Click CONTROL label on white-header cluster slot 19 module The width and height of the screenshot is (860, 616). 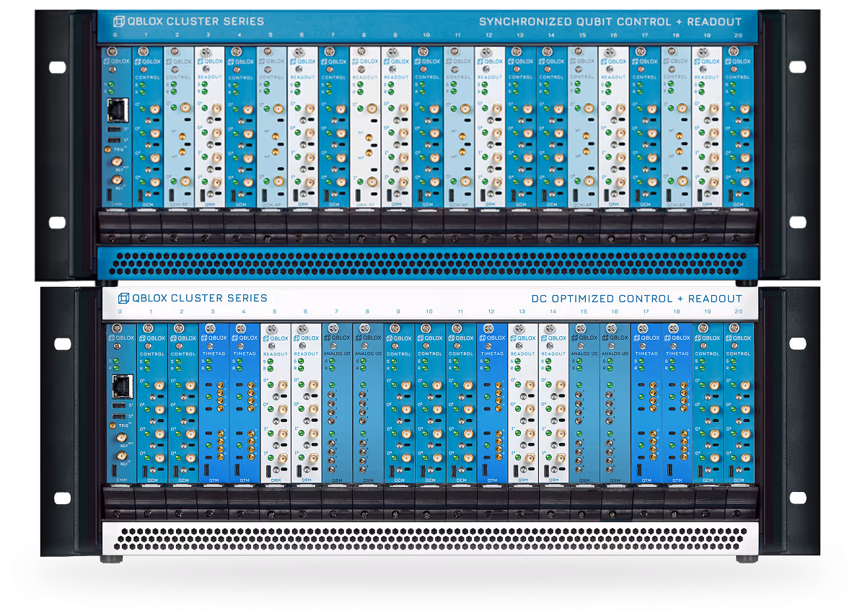click(708, 353)
